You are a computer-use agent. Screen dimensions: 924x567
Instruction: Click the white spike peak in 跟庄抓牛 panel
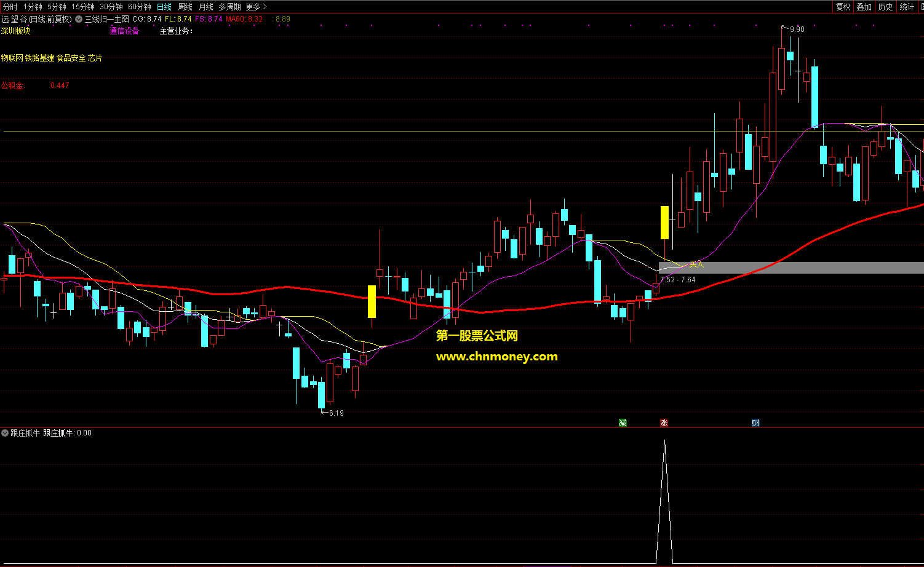[x=664, y=442]
